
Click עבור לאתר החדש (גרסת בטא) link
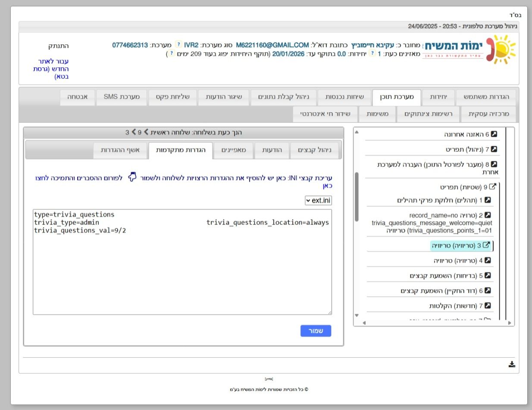(51, 69)
